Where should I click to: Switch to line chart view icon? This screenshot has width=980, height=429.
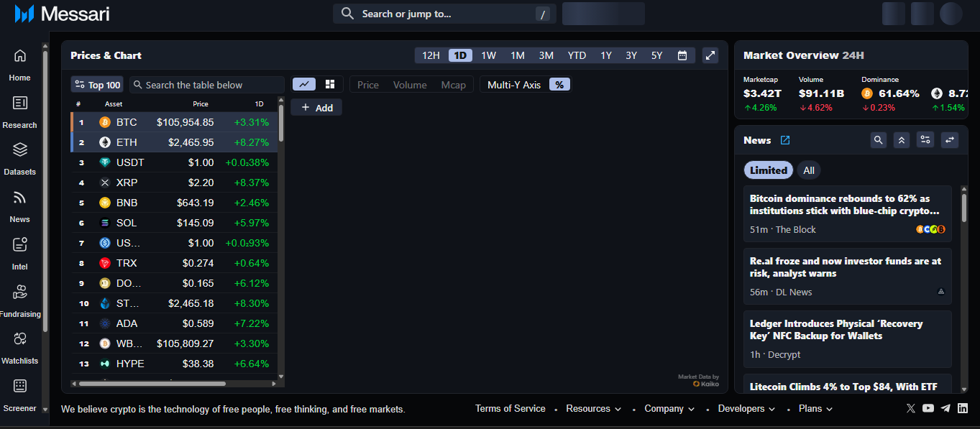(304, 84)
